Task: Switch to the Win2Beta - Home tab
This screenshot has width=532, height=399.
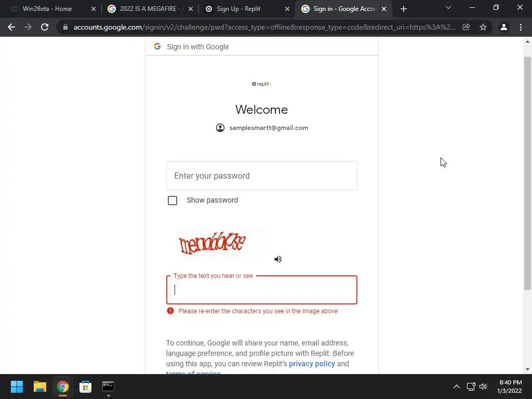Action: 47,9
